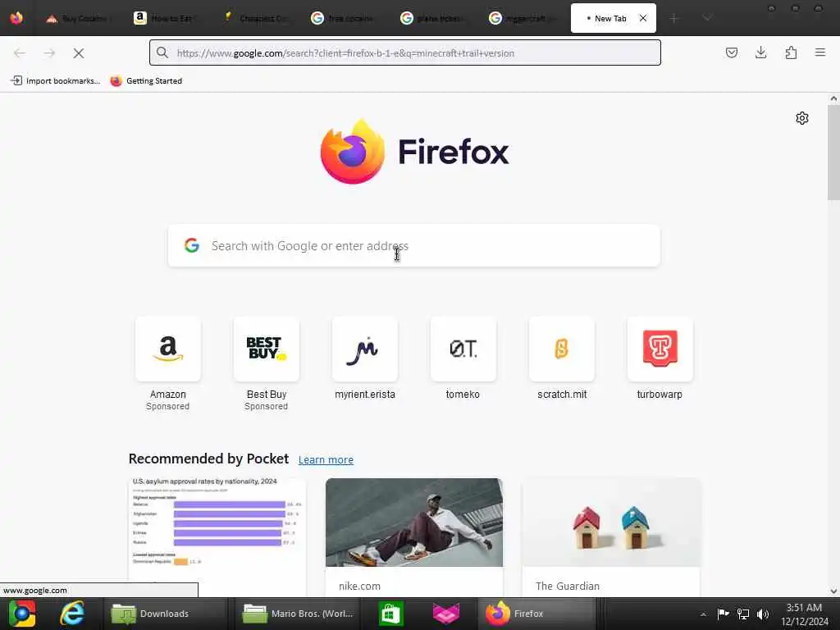Go forward with the forward arrow
The height and width of the screenshot is (630, 840).
49,53
